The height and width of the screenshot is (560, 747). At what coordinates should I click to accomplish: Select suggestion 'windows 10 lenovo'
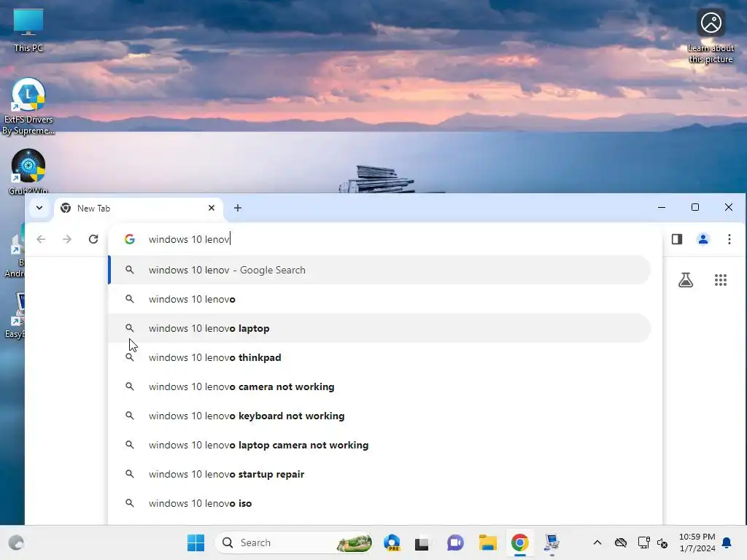click(x=379, y=299)
